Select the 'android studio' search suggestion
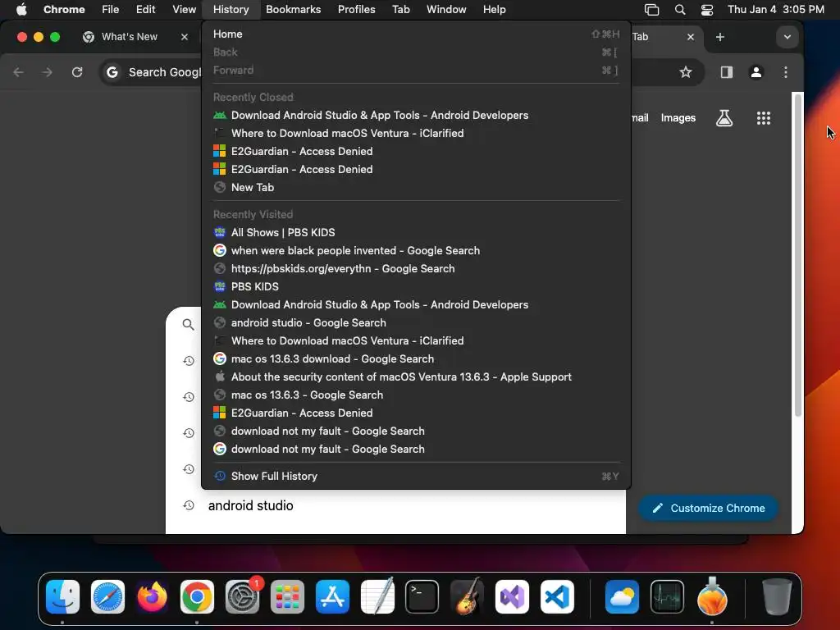This screenshot has width=840, height=630. click(395, 505)
